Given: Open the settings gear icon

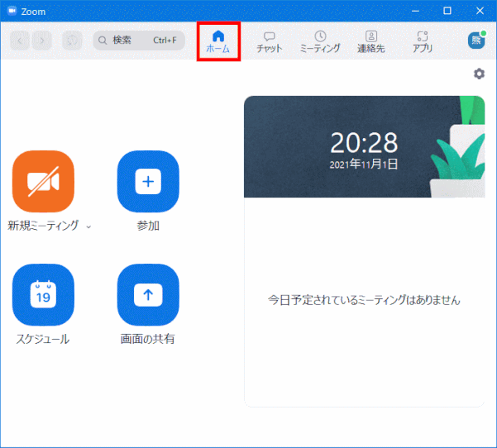Looking at the screenshot, I should (x=479, y=74).
